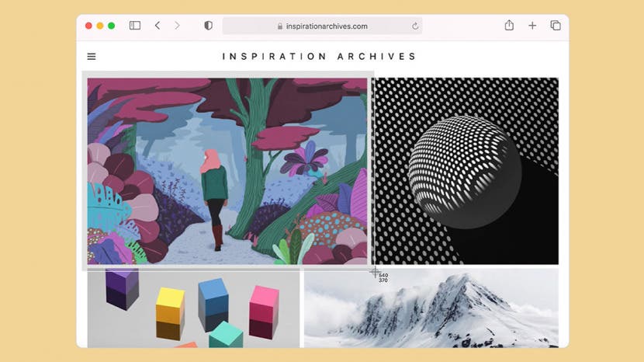Close the Safari window with red button
The height and width of the screenshot is (362, 644).
[88, 26]
